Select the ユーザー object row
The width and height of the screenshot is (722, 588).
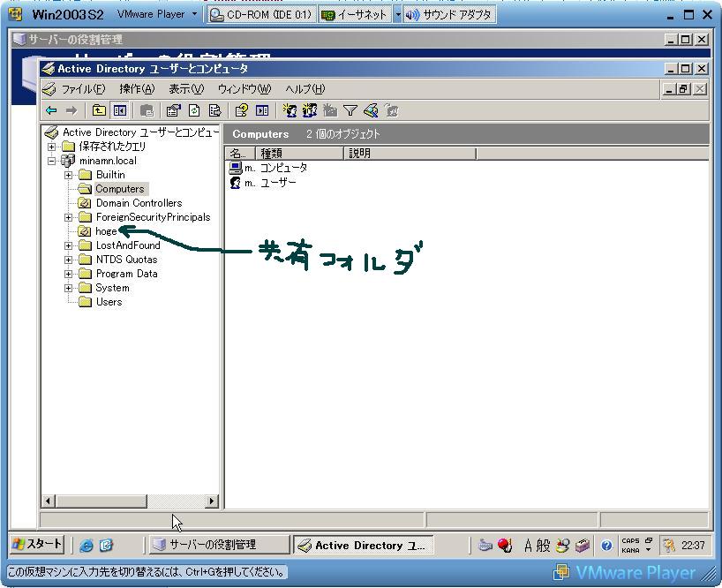click(263, 183)
